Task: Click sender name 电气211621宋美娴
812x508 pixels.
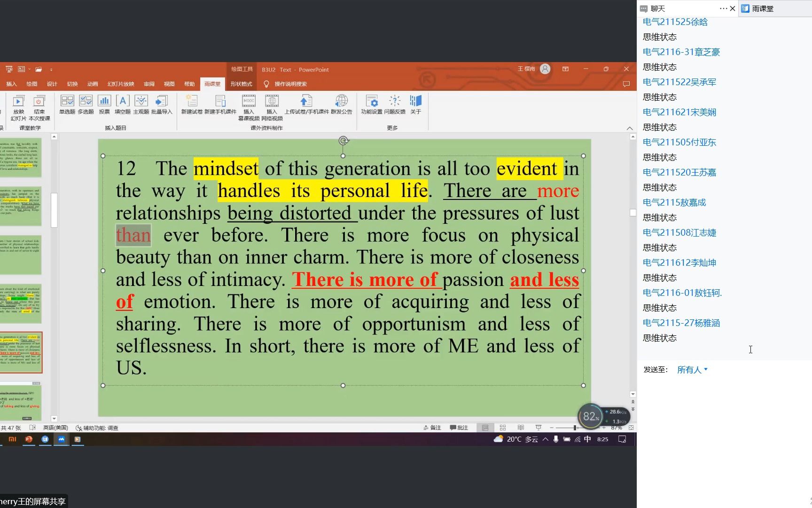Action: pyautogui.click(x=679, y=112)
